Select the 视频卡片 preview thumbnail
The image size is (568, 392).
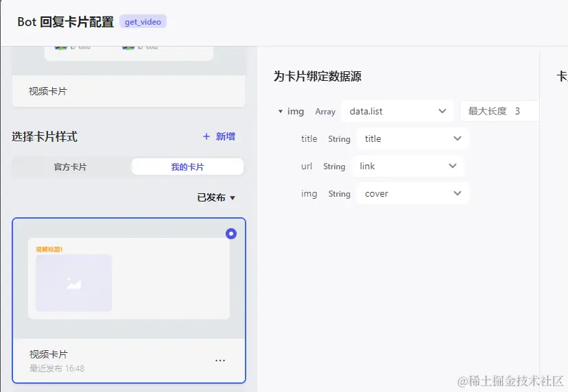point(129,278)
